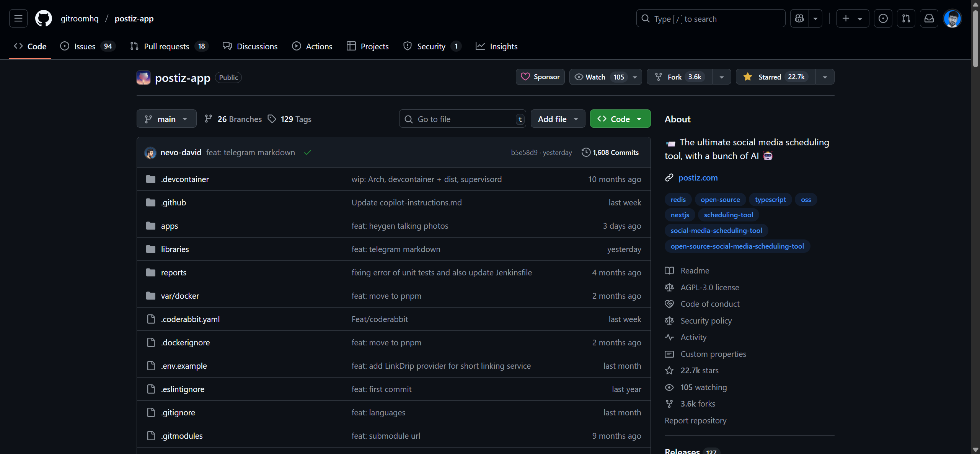Click the libraries folder icon
The image size is (980, 454).
[151, 249]
